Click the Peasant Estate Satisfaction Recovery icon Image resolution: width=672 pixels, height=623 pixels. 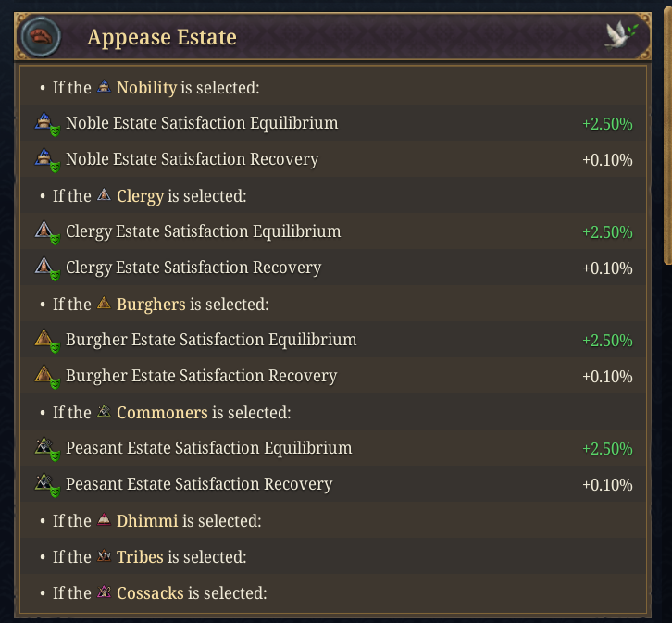pyautogui.click(x=46, y=485)
